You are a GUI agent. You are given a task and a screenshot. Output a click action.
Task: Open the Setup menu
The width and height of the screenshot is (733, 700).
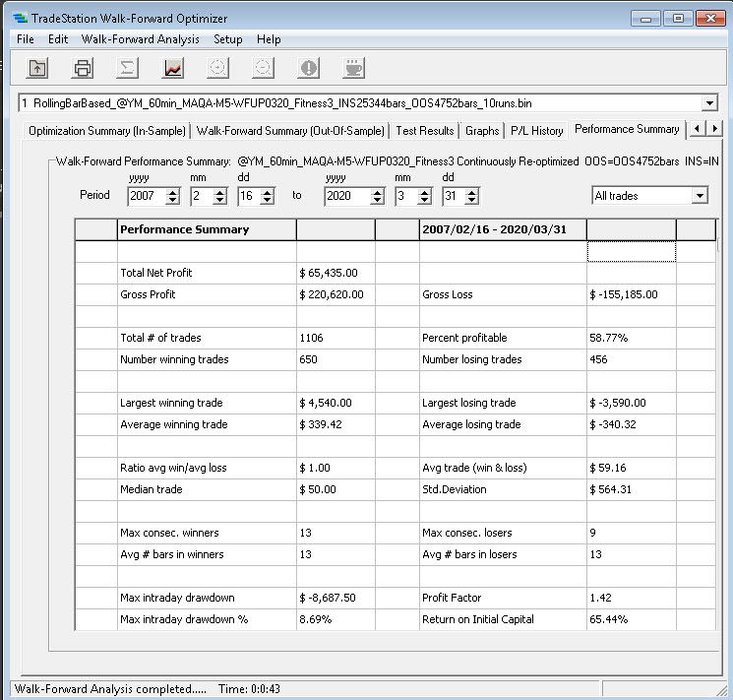227,39
